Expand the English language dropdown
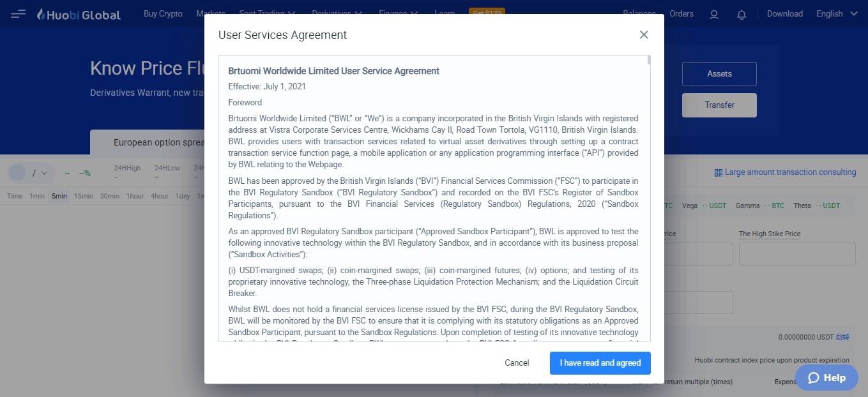Viewport: 868px width, 397px height. coord(836,13)
